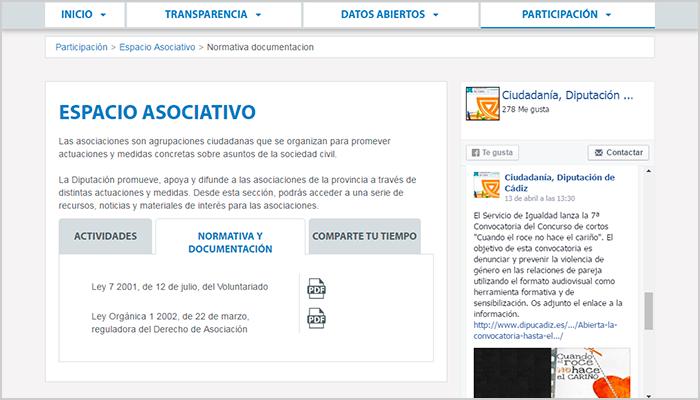Click the 'Normativa documentacion' breadcrumb text

[260, 47]
